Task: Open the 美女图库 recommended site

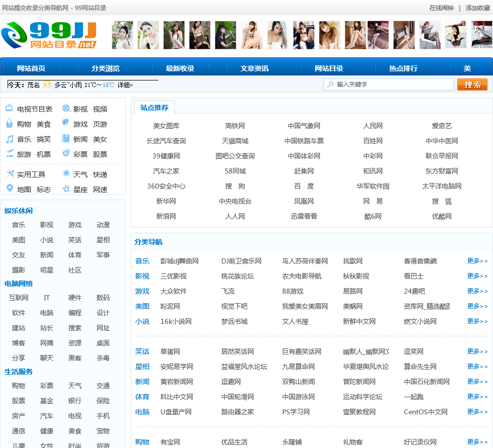Action: (166, 126)
